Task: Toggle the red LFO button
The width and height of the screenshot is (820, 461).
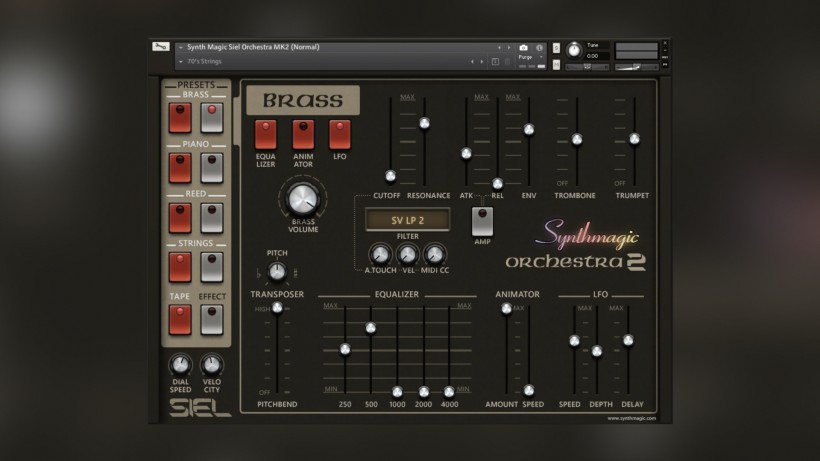Action: coord(340,134)
